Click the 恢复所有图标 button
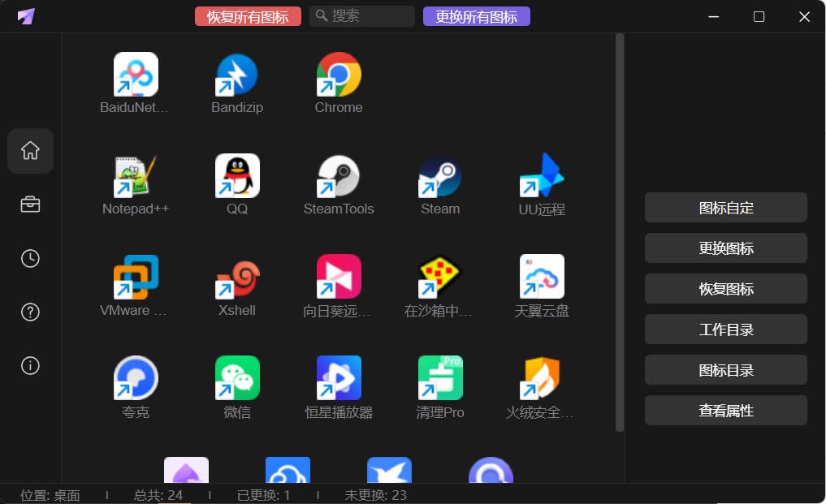This screenshot has height=504, width=826. 248,15
